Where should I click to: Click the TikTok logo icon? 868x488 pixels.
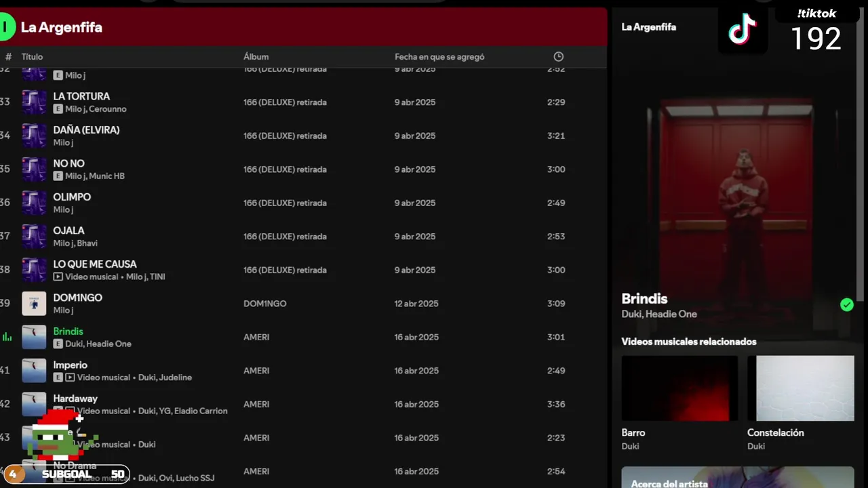point(743,30)
